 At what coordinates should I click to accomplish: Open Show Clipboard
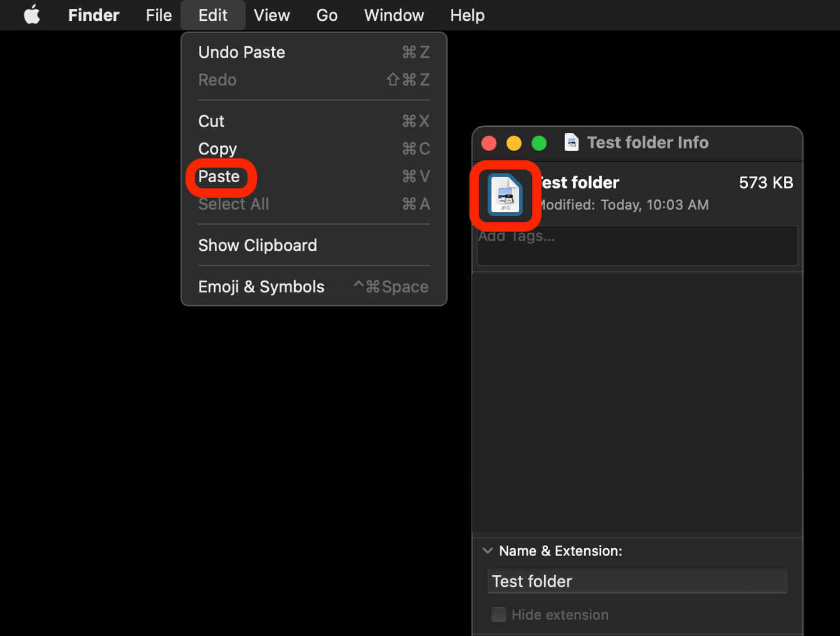click(x=258, y=245)
